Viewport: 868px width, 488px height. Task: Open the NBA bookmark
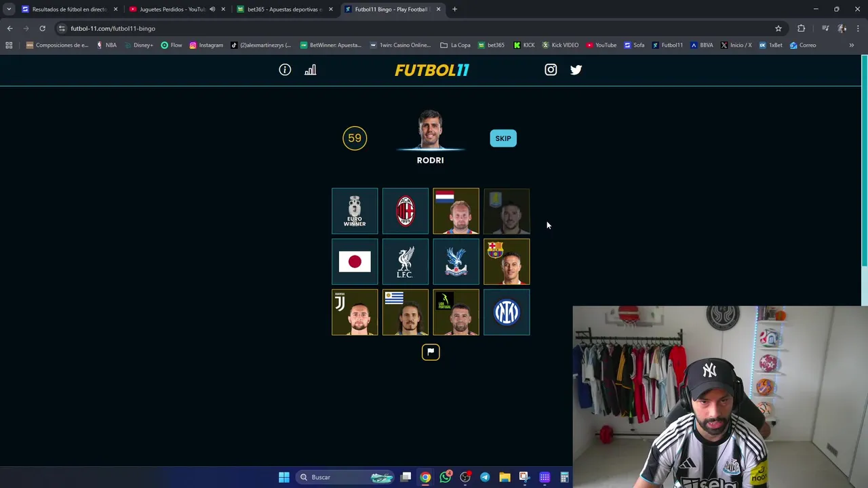click(106, 45)
